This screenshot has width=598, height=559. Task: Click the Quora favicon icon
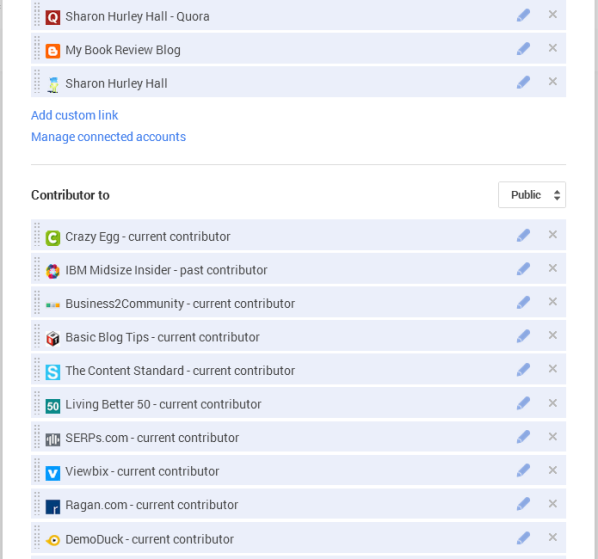point(53,17)
